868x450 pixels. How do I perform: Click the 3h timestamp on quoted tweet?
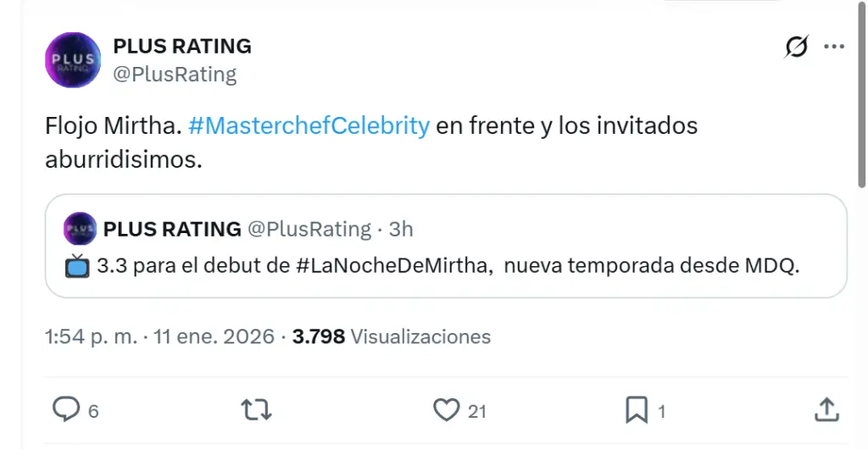click(x=401, y=229)
